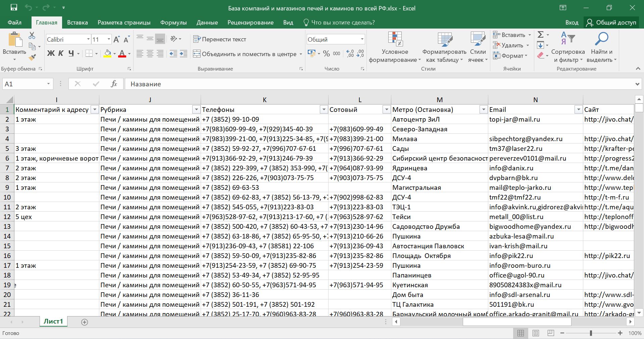Click the AutoSum sigma icon
Screen dimensions: 644x339
(x=540, y=35)
